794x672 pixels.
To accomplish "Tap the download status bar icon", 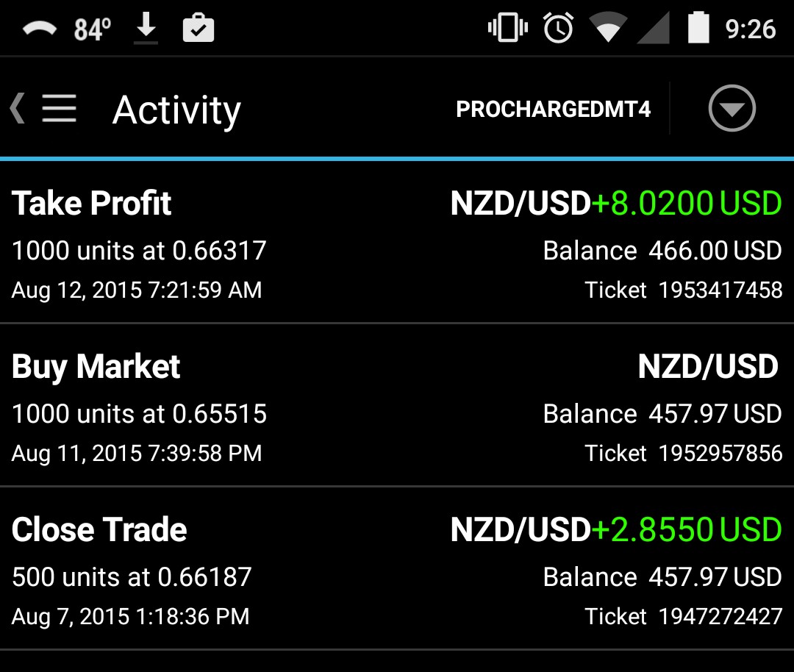I will tap(146, 29).
